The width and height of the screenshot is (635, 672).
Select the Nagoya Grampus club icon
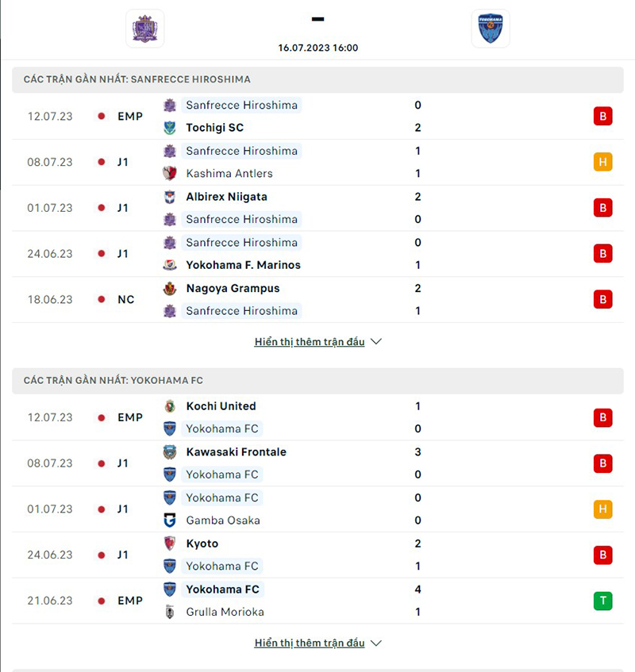pos(169,288)
